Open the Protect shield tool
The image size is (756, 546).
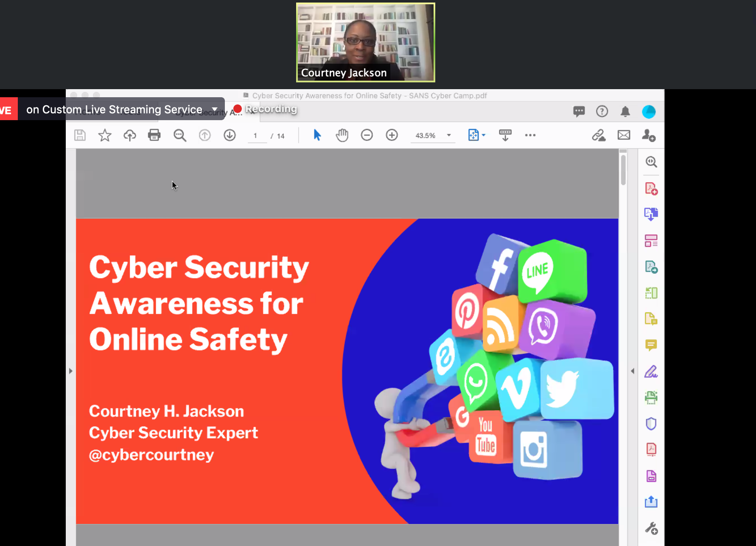point(651,424)
